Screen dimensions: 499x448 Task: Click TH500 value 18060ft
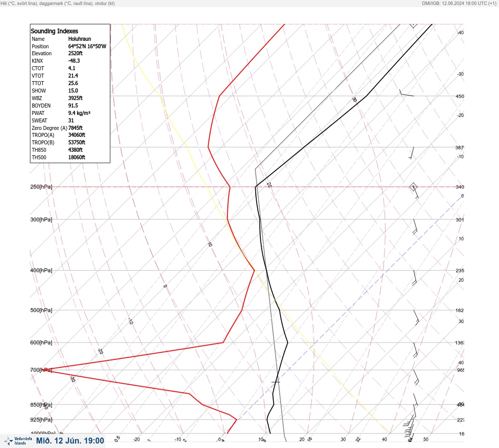77,157
